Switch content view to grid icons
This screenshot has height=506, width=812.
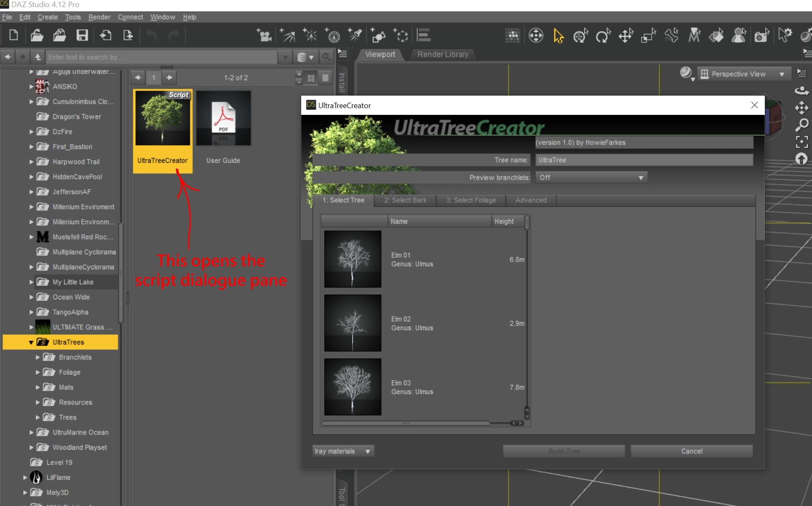click(x=311, y=78)
